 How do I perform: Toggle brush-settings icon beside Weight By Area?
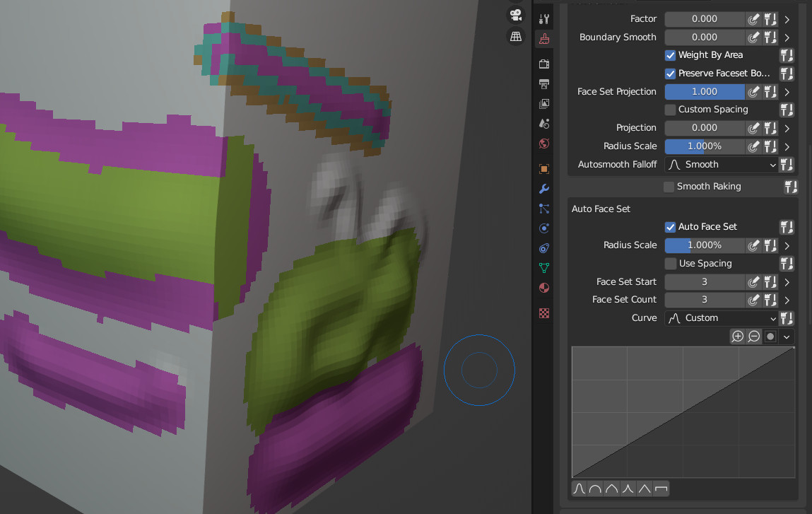(787, 55)
